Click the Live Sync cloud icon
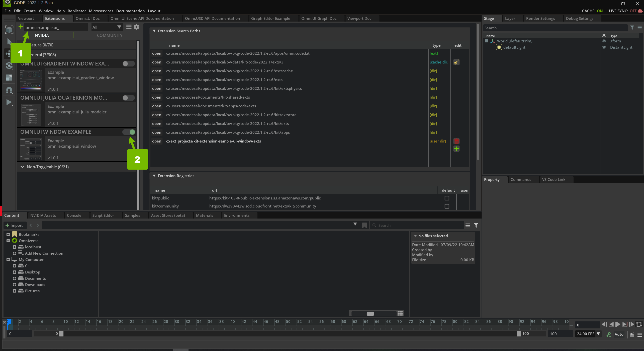 640,11
